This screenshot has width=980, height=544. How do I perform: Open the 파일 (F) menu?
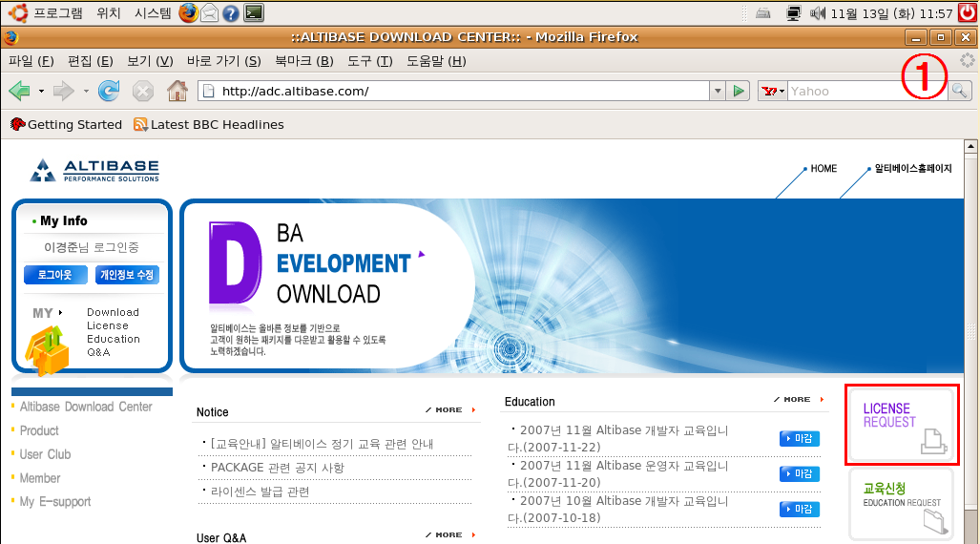(31, 61)
